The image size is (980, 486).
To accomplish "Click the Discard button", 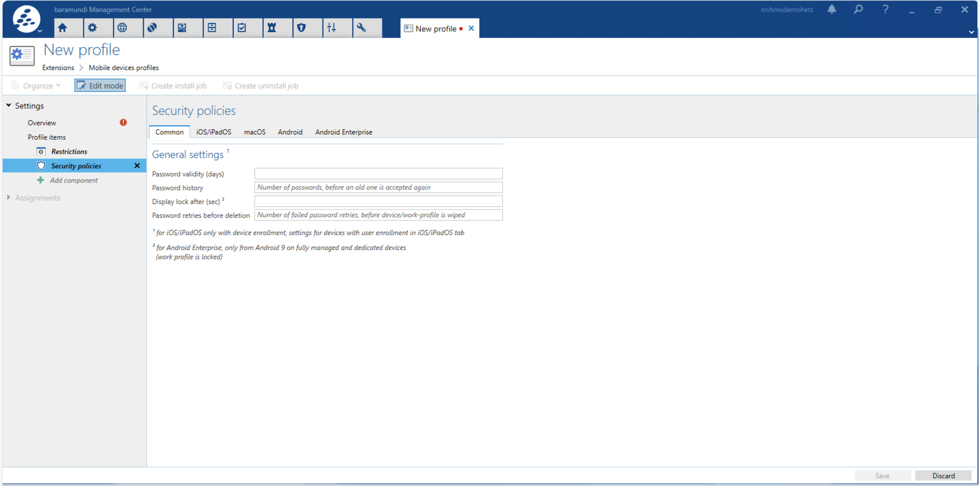I will pos(943,476).
